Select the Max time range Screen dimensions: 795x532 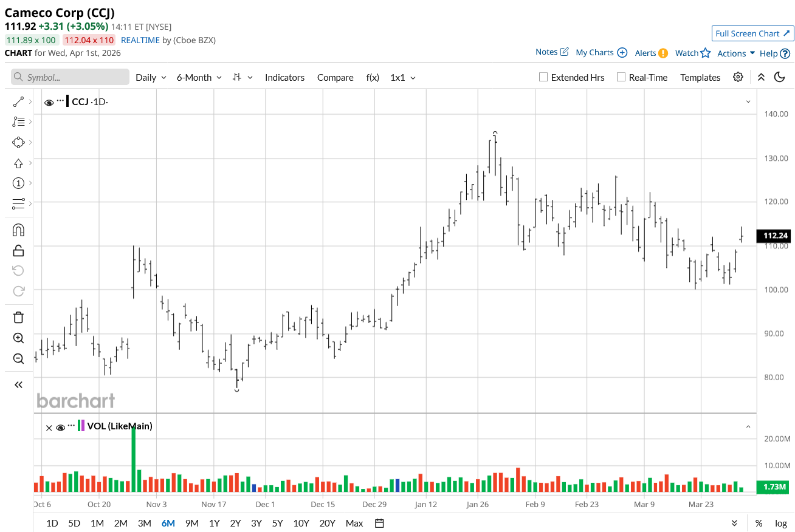point(354,523)
